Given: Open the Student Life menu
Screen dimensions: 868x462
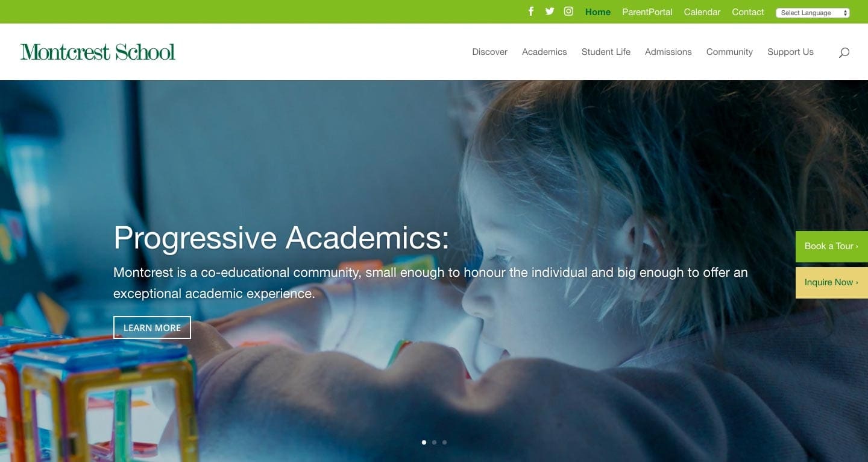Looking at the screenshot, I should click(x=606, y=52).
